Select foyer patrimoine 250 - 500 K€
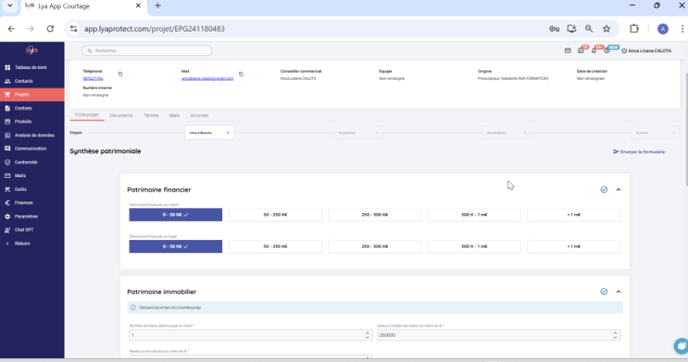688x362 pixels. pyautogui.click(x=375, y=247)
